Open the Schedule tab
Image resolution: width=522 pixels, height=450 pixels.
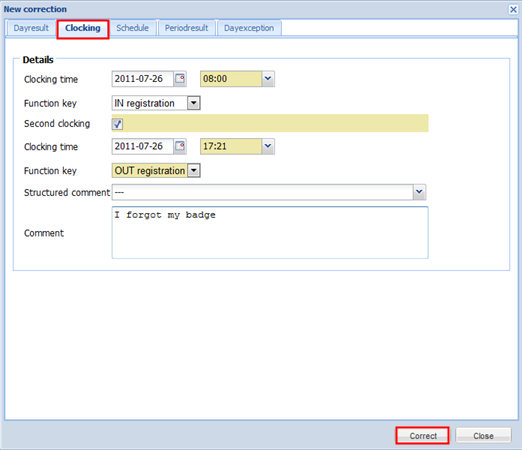pos(132,28)
